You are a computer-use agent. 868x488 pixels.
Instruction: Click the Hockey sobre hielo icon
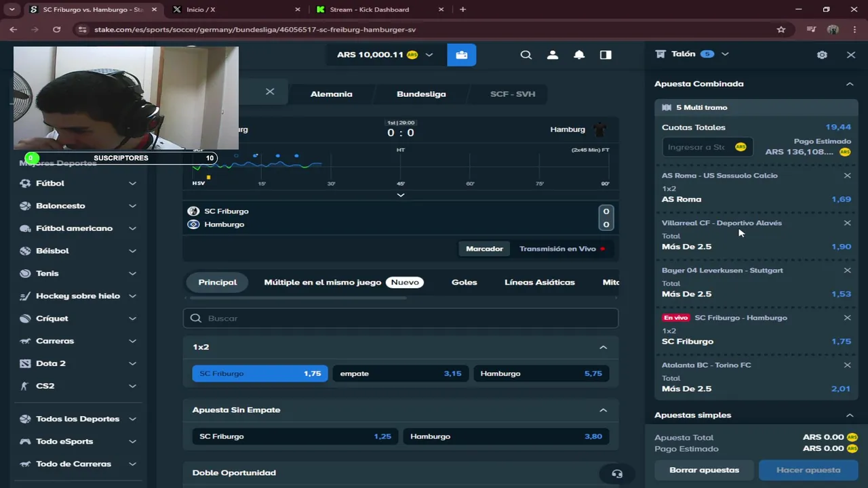tap(25, 296)
